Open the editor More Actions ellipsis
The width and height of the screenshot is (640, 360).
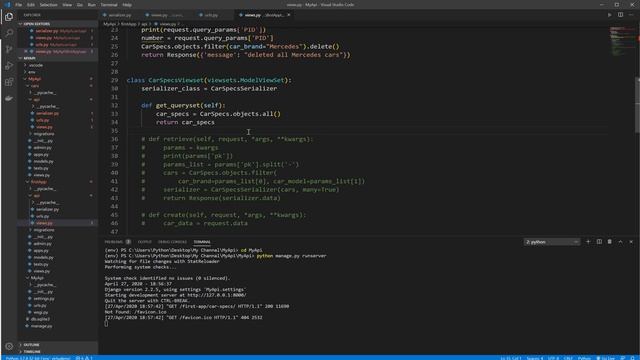click(x=631, y=15)
